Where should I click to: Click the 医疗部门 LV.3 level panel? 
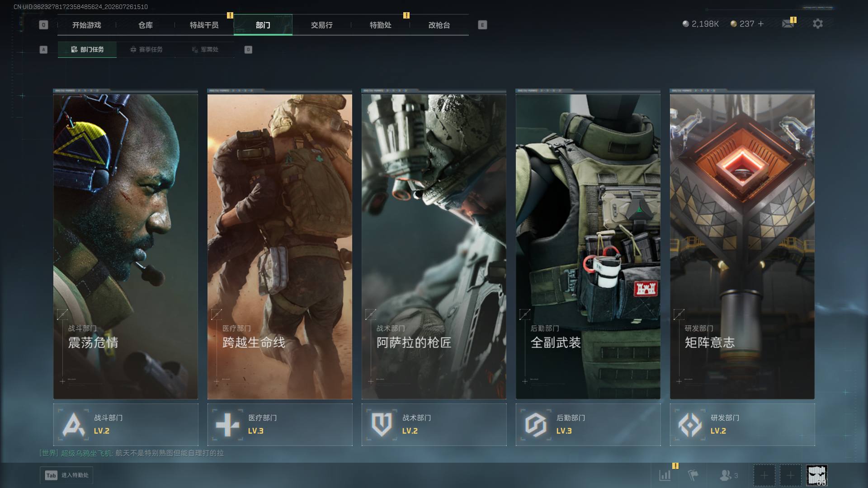(280, 425)
